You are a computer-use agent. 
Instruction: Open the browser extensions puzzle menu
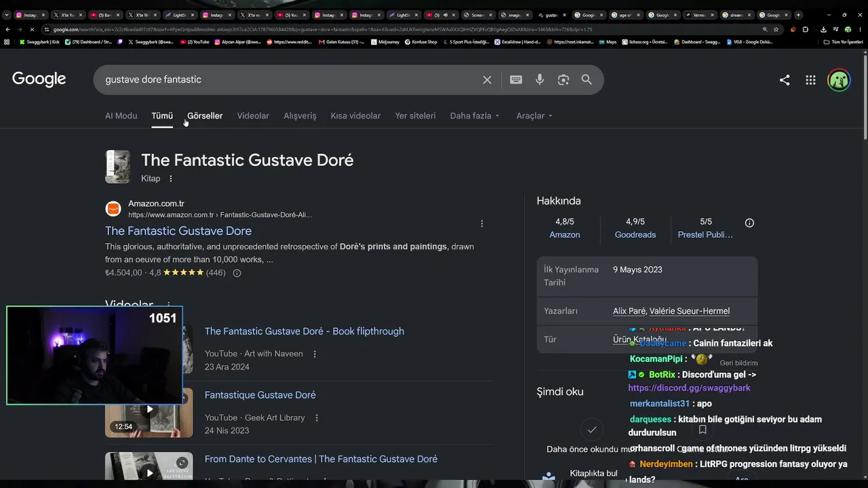click(x=805, y=30)
